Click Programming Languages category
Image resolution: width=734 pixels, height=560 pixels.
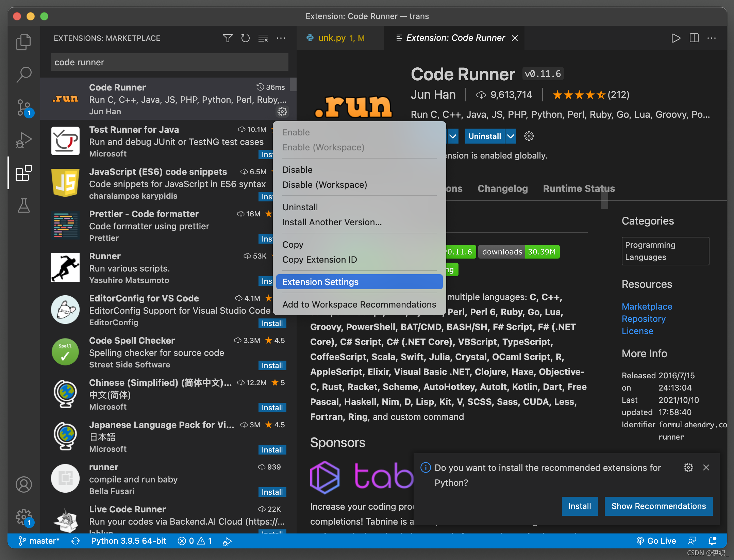coord(665,251)
